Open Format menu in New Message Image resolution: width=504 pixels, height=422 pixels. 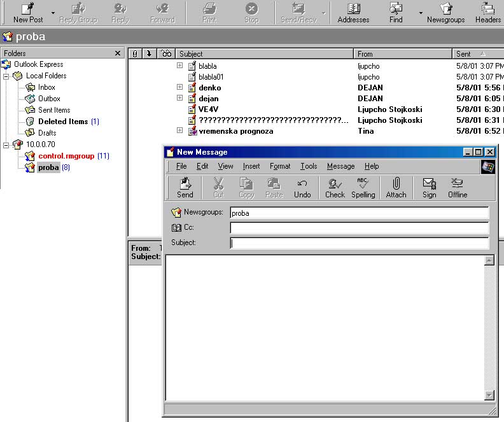pyautogui.click(x=280, y=166)
